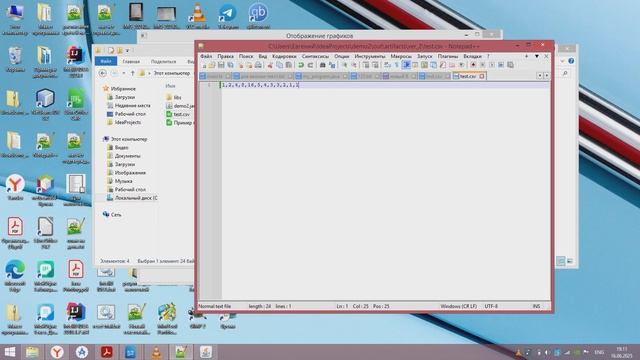Open recent locations dropdown in Explorer navigation

[x=124, y=73]
